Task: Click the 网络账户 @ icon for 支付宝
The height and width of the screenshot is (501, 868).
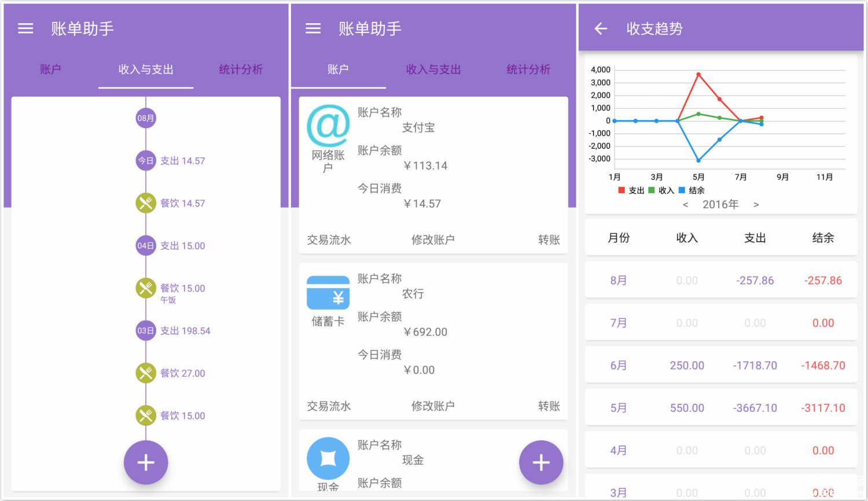Action: (x=328, y=126)
